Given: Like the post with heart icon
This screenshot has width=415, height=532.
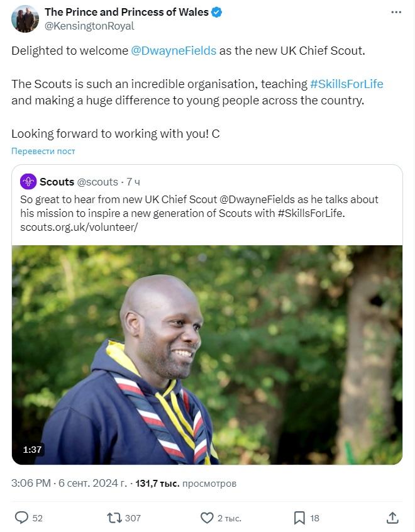Looking at the screenshot, I should 207,518.
